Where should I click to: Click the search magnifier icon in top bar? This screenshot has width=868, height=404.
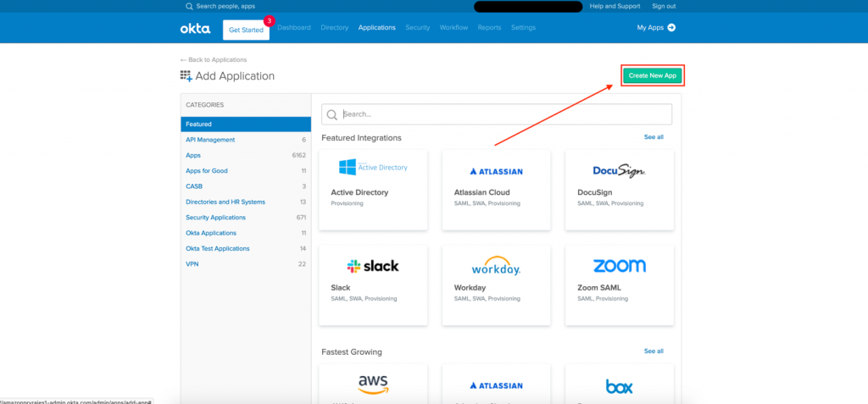coord(189,7)
